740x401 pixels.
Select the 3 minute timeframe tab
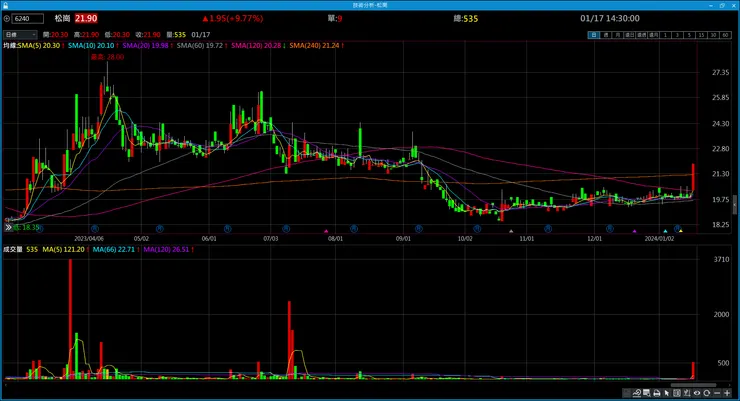pyautogui.click(x=677, y=35)
